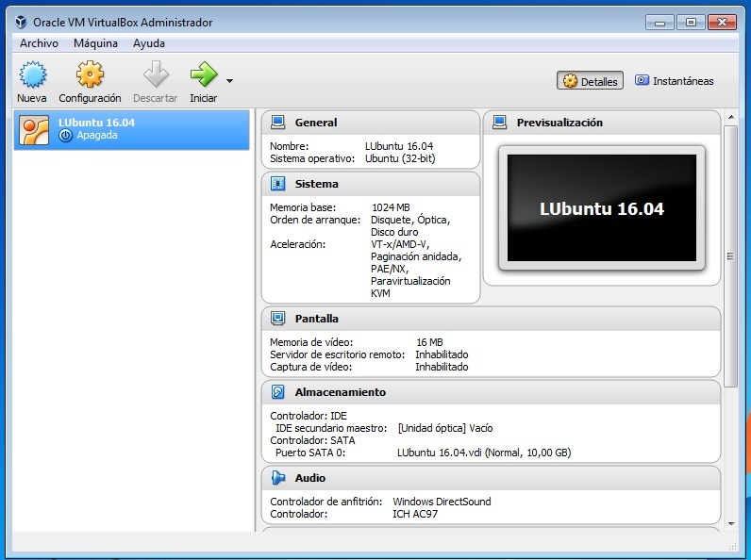Click the Pantalla display icon
Viewport: 751px width, 560px height.
click(x=277, y=319)
